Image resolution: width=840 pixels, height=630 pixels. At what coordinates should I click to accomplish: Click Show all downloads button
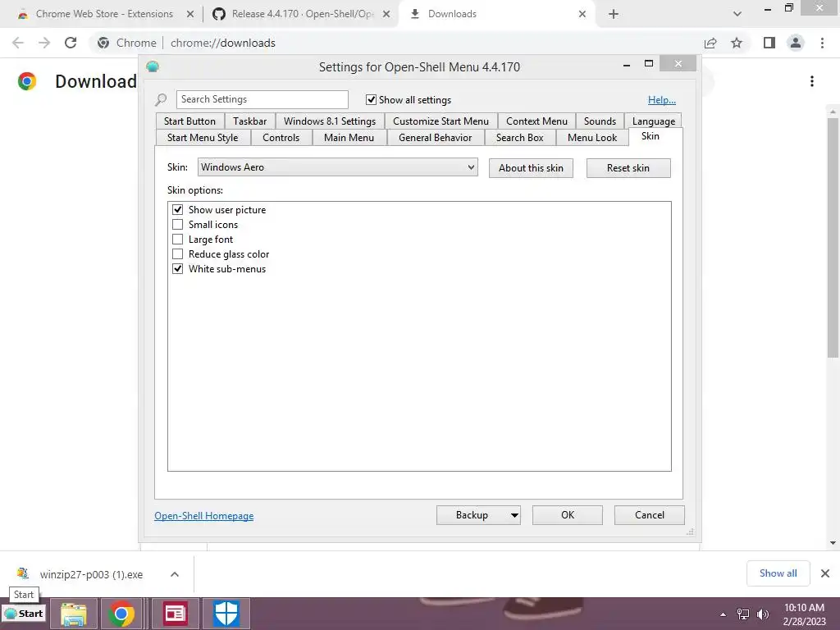point(778,573)
